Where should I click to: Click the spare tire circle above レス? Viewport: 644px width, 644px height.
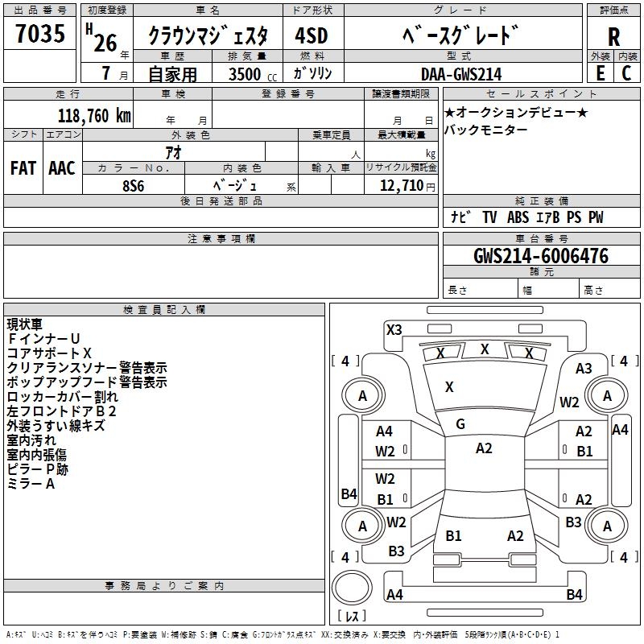[x=352, y=588]
